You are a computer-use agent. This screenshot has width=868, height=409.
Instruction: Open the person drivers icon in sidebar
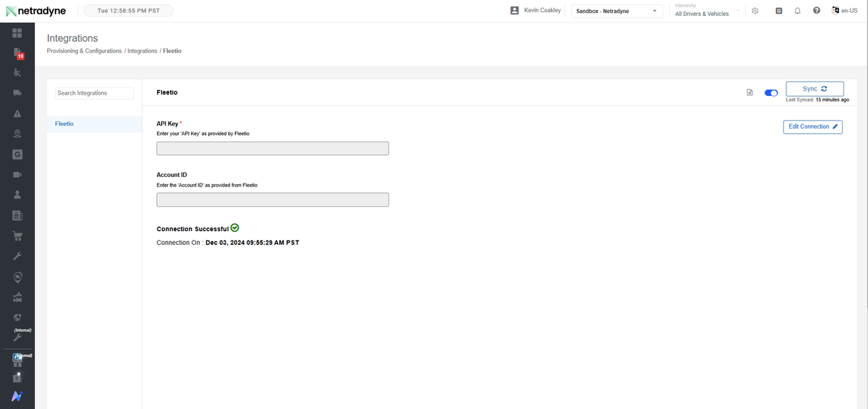tap(17, 195)
